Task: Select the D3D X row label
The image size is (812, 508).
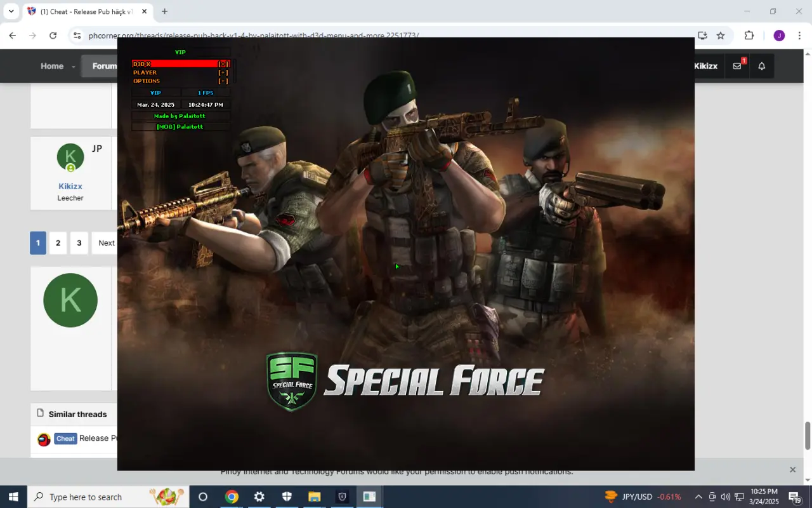Action: 141,64
